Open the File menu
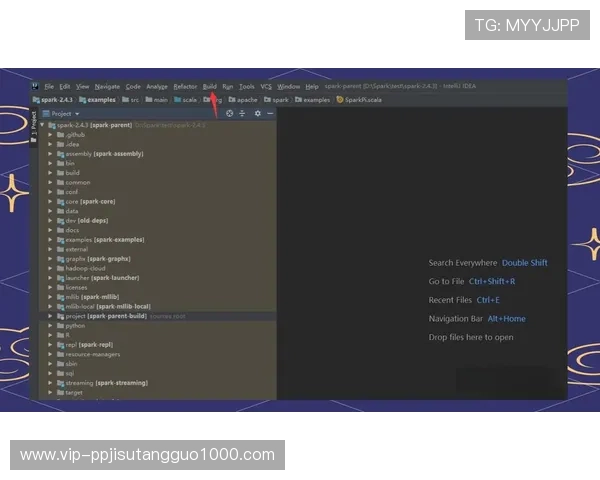Viewport: 600px width, 480px height. (x=49, y=87)
